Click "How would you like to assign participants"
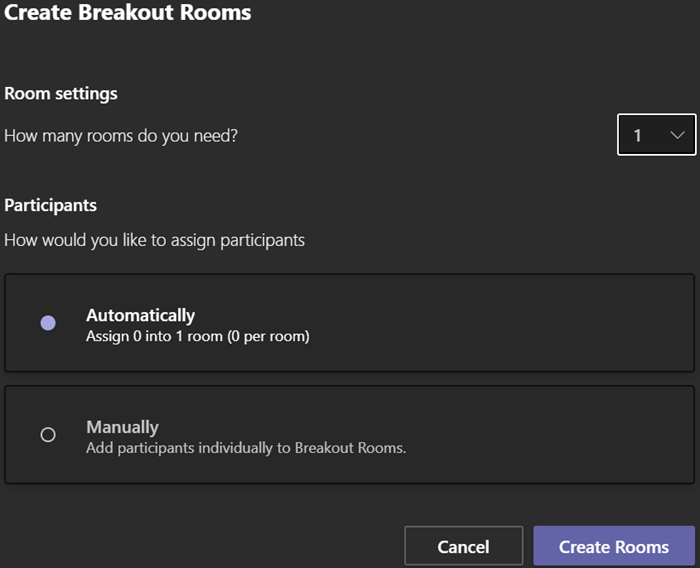Screen dimensions: 700x568 [x=154, y=240]
